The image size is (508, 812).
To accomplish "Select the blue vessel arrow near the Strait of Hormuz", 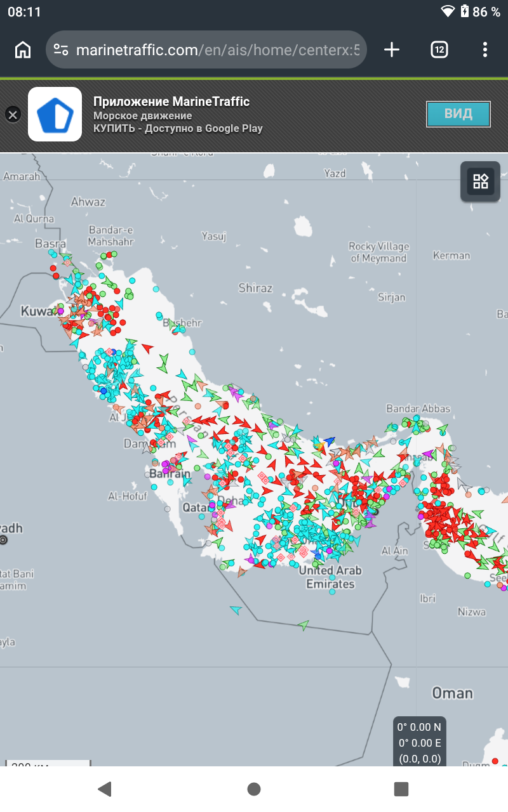I will pos(328,440).
